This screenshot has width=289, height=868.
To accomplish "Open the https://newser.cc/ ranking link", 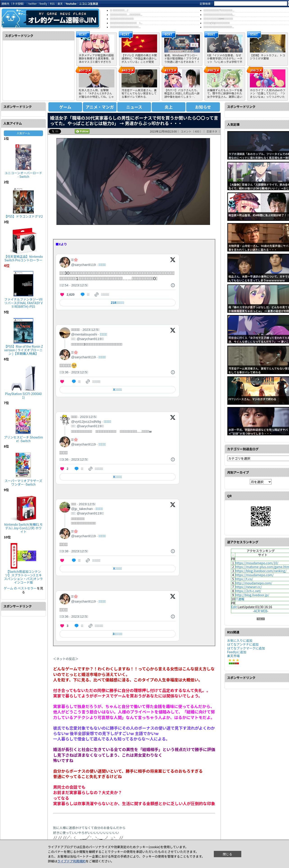I will 248,587.
